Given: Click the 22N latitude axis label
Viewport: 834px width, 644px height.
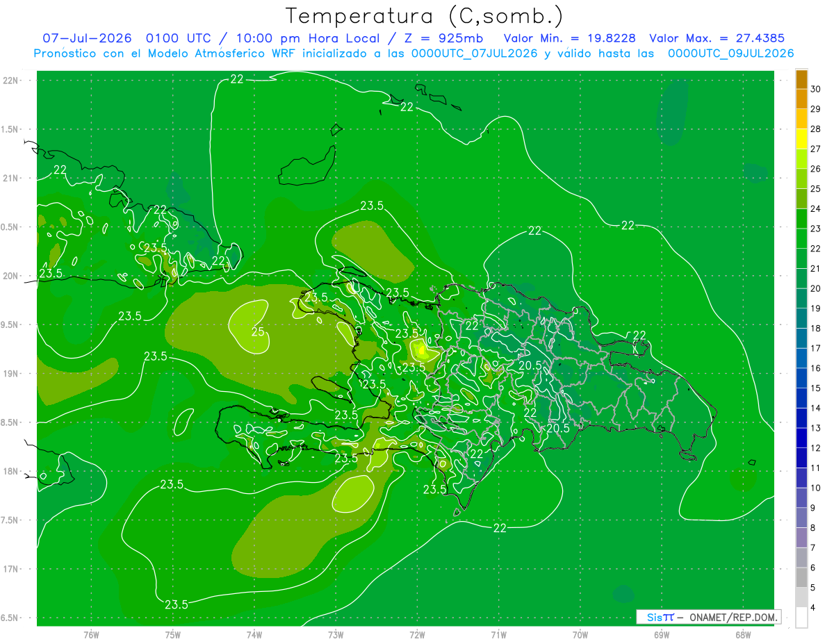Looking at the screenshot, I should pos(11,81).
